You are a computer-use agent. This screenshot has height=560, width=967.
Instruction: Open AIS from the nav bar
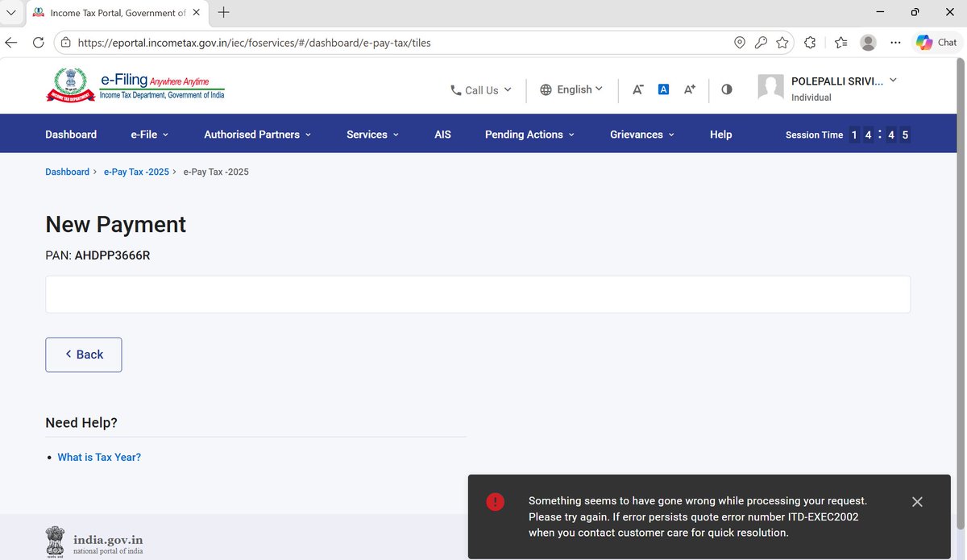(x=442, y=135)
